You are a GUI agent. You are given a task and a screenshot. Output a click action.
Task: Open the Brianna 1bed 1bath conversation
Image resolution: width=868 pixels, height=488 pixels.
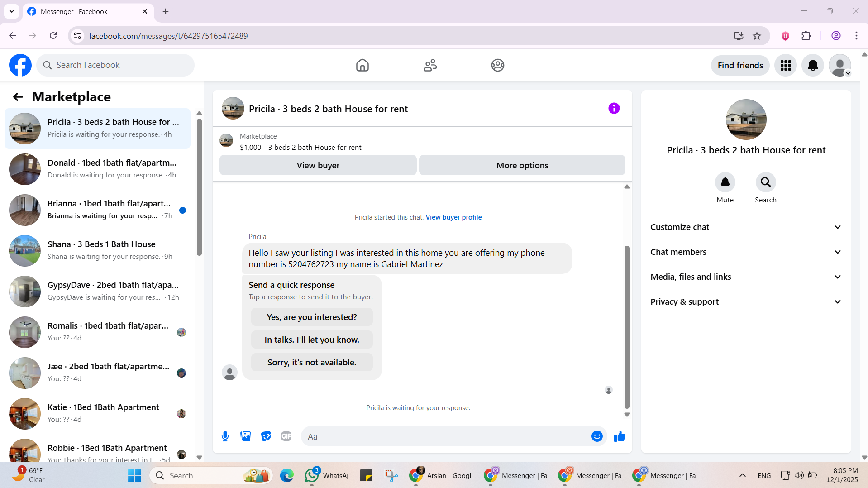97,210
